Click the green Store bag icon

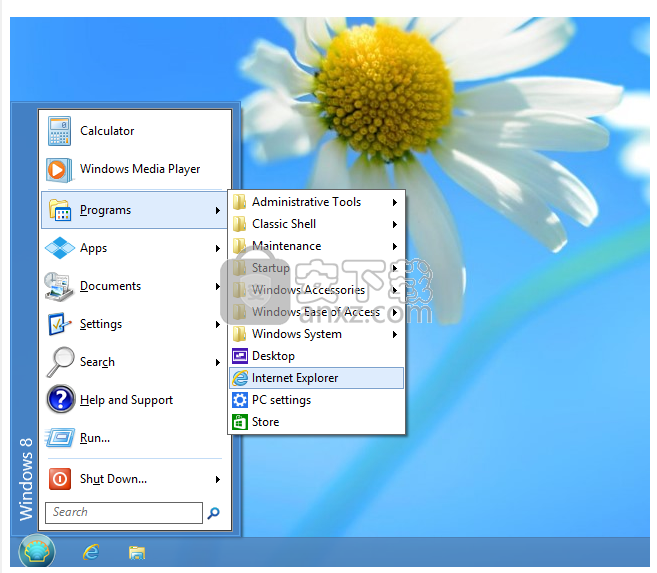coord(240,422)
